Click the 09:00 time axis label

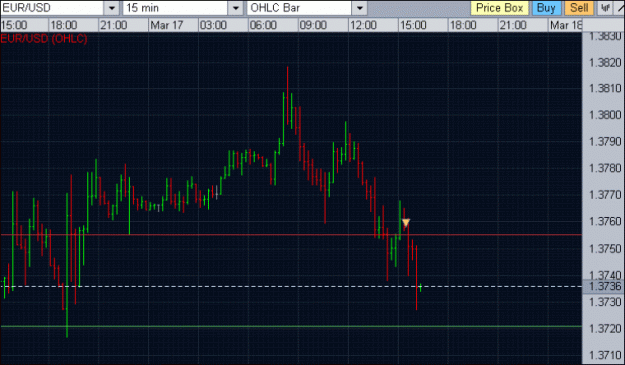coord(313,25)
